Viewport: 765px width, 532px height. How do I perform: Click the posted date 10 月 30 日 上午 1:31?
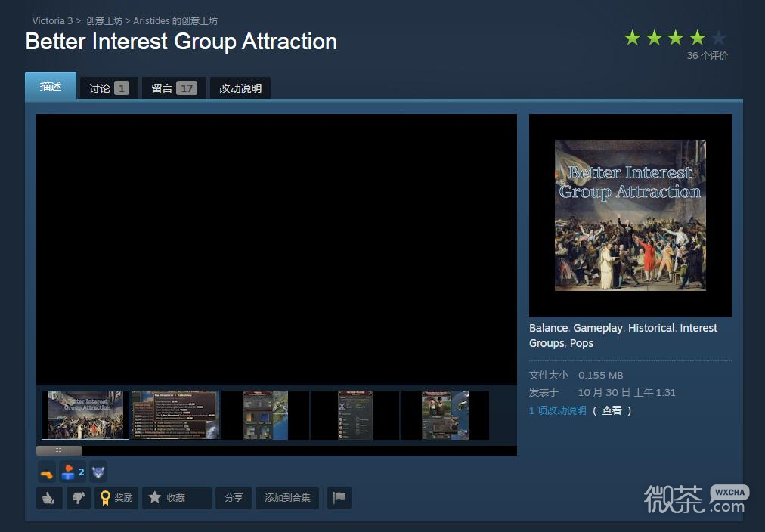627,392
